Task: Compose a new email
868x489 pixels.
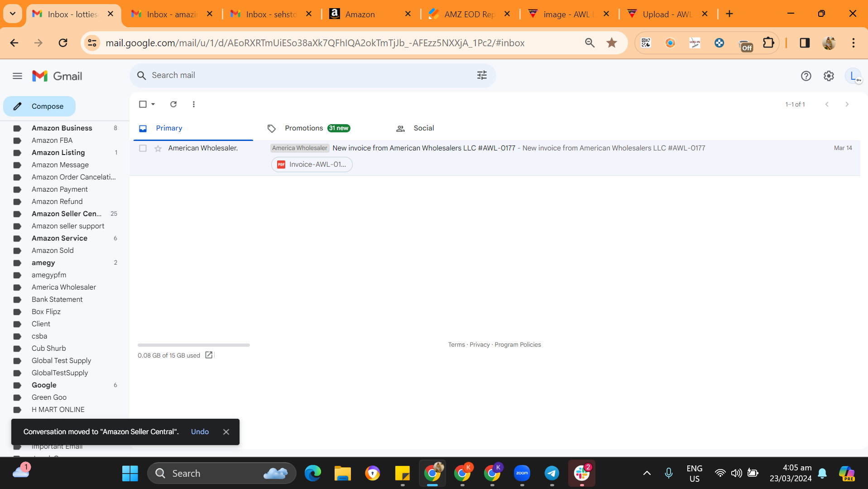Action: (39, 107)
